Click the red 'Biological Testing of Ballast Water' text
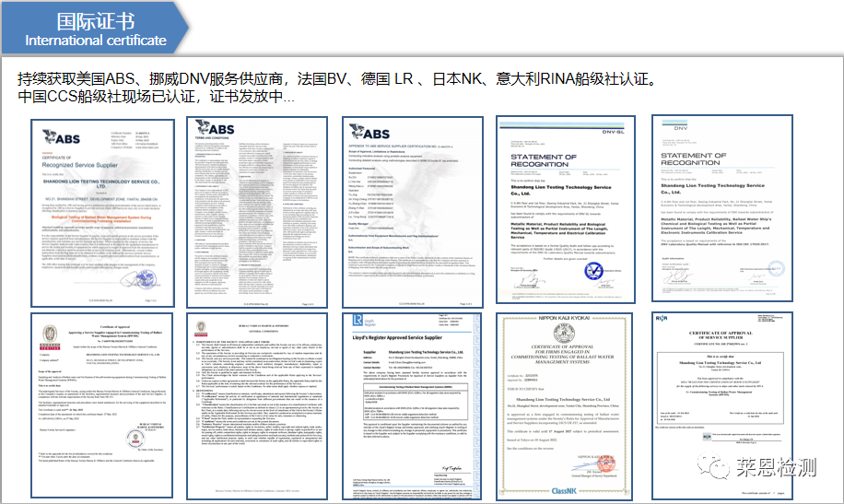This screenshot has width=844, height=504. [x=100, y=218]
